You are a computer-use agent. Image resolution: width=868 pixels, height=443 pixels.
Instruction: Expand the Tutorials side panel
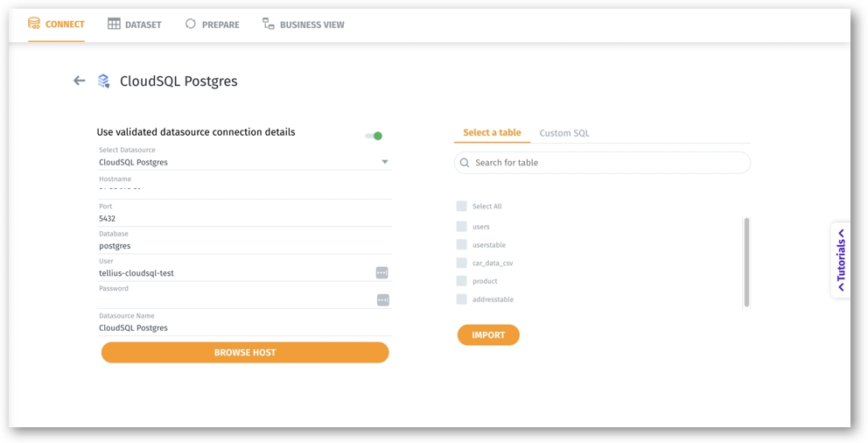841,260
